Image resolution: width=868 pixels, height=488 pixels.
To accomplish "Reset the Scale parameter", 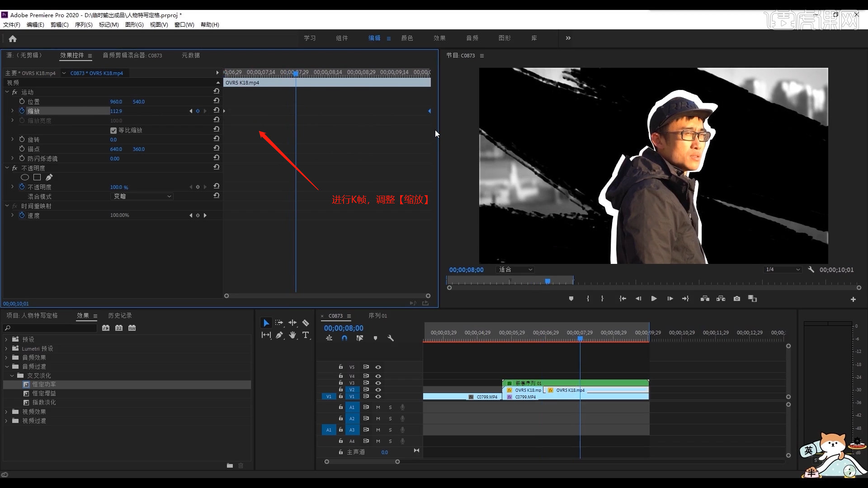I will (217, 110).
